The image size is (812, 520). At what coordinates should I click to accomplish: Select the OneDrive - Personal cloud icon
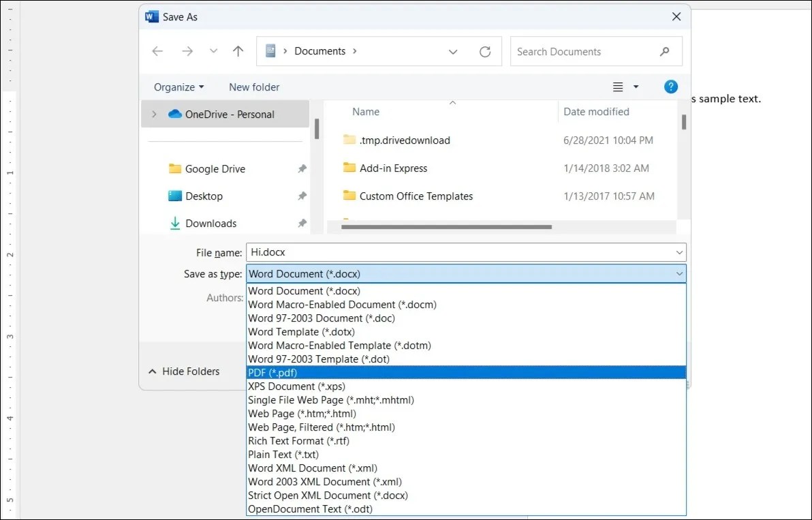174,114
